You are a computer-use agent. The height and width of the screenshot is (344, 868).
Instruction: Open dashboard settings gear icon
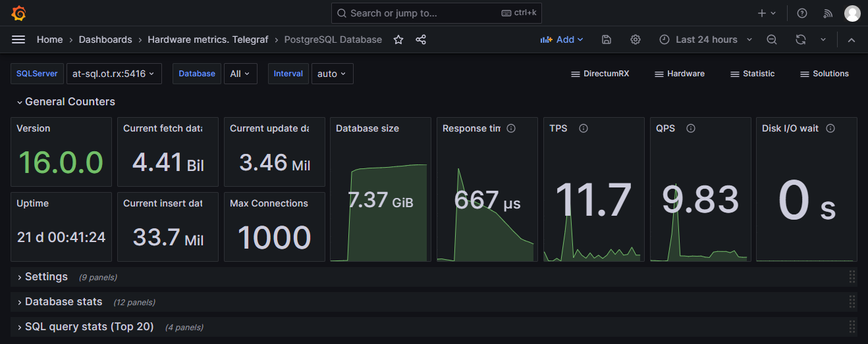[636, 39]
